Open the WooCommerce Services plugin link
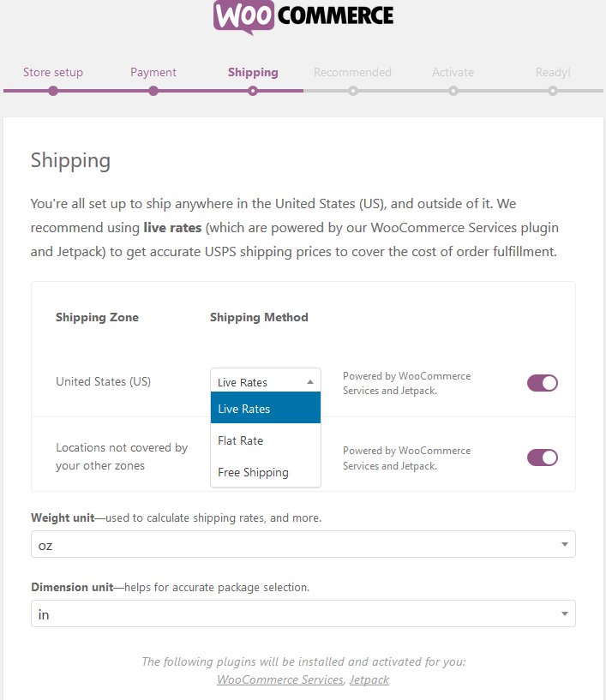This screenshot has width=606, height=700. click(279, 679)
